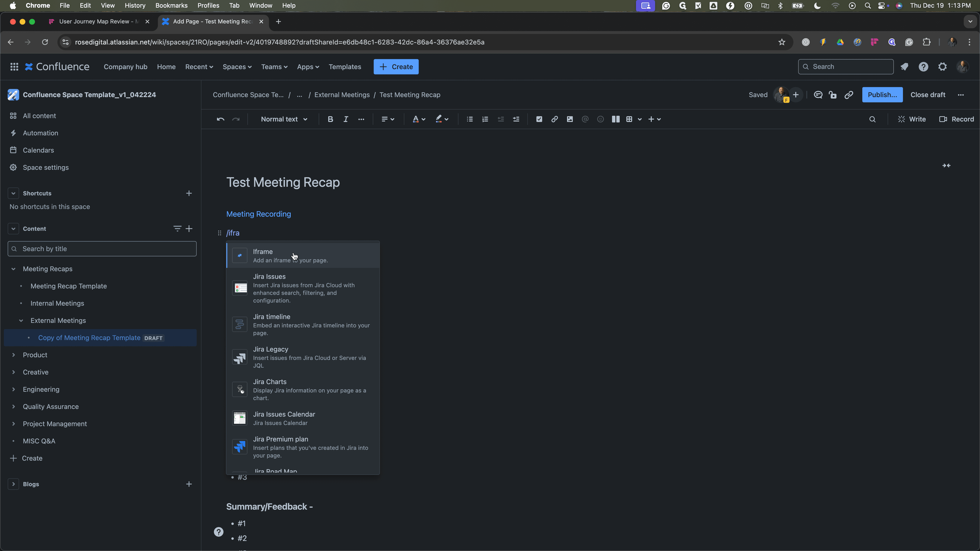Insert a numbered list
This screenshot has width=980, height=551.
pyautogui.click(x=485, y=119)
